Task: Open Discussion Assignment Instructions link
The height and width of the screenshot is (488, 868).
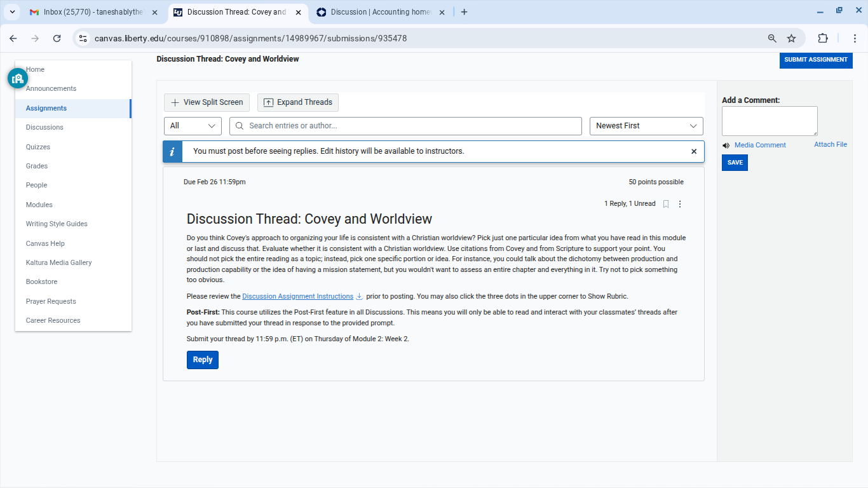Action: (x=297, y=296)
